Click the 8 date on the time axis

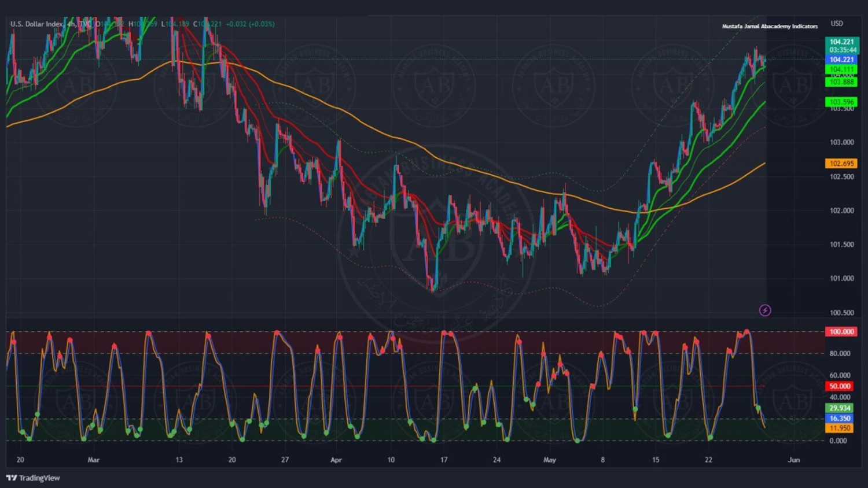(602, 460)
